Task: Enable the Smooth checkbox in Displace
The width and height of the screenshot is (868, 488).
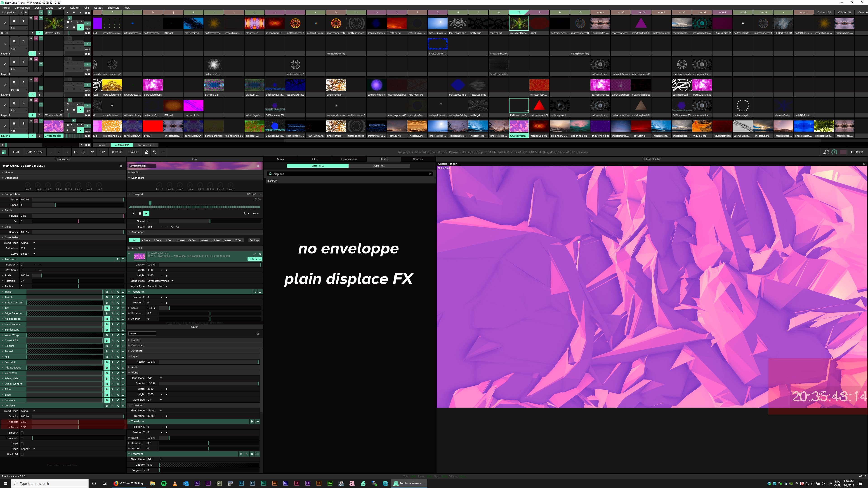Action: coord(22,433)
